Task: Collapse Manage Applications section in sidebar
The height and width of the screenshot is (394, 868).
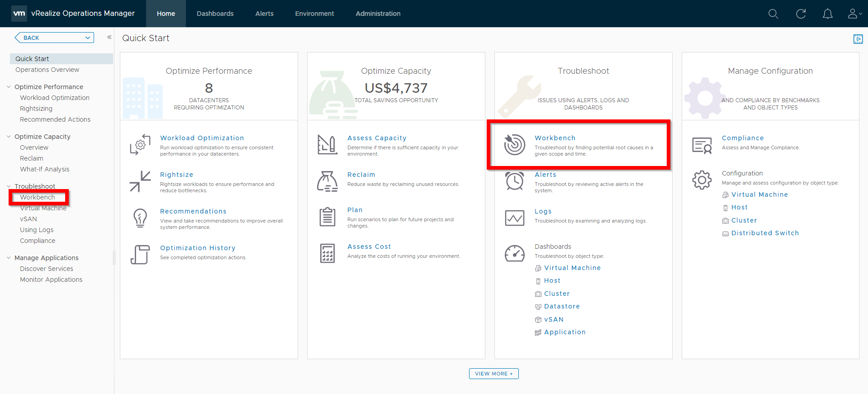Action: [9, 257]
